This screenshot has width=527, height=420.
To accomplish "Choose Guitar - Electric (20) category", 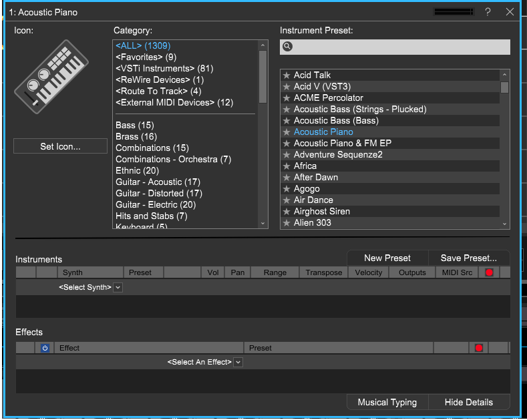I will pos(156,205).
